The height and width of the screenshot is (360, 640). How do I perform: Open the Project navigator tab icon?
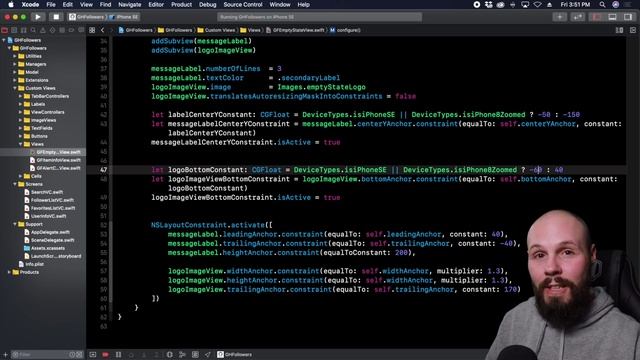[x=4, y=30]
